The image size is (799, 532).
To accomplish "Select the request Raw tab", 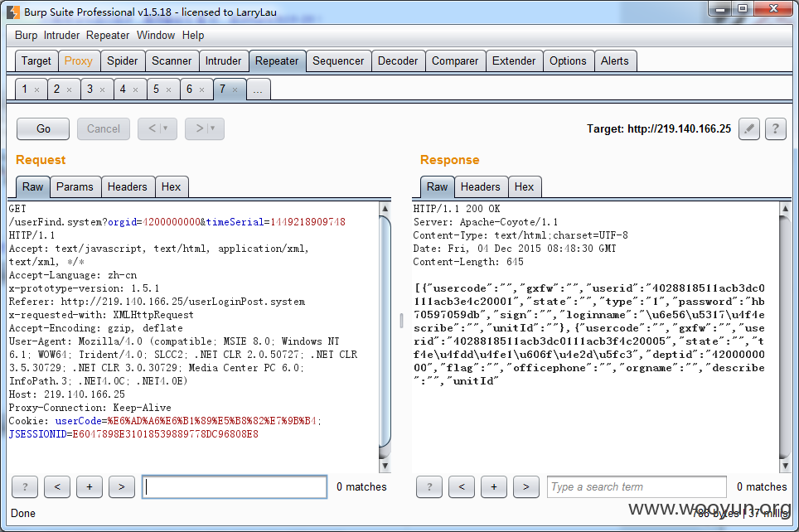I will [32, 187].
